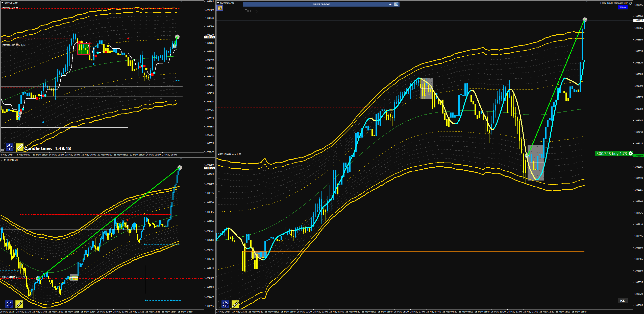
Task: Open EURUSD,H4 chart dropdown arrow
Action: [x=2, y=3]
